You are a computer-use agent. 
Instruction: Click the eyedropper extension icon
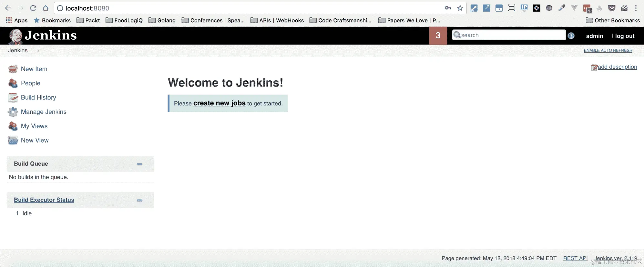coord(562,8)
